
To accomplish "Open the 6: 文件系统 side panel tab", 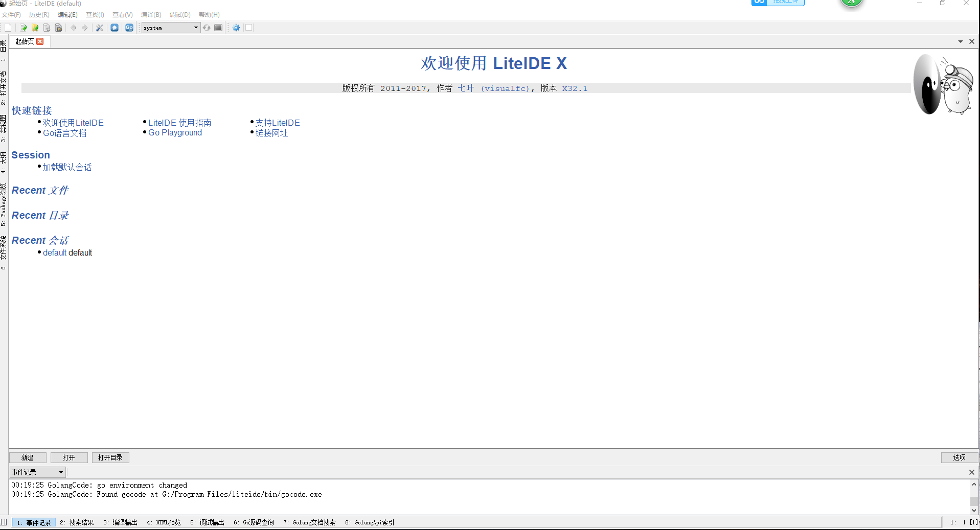I will pyautogui.click(x=4, y=252).
